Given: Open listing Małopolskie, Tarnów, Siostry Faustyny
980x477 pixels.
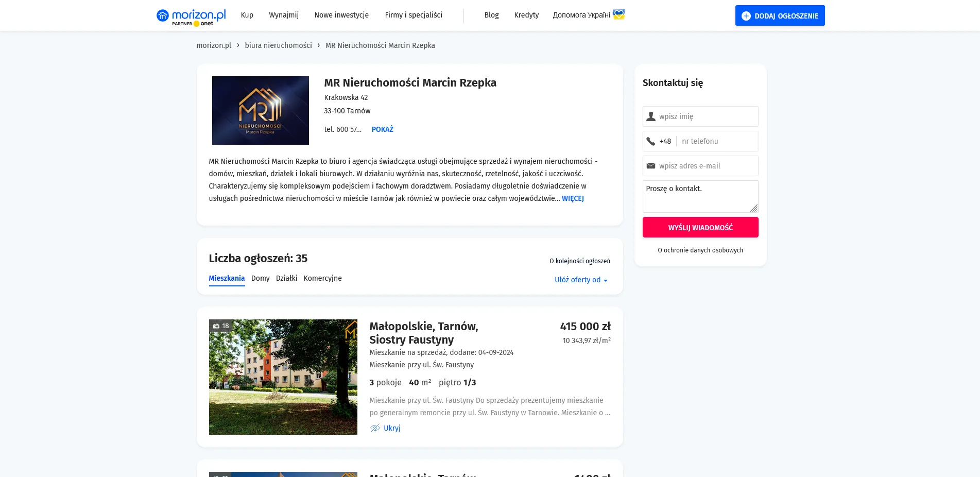Looking at the screenshot, I should (x=424, y=333).
